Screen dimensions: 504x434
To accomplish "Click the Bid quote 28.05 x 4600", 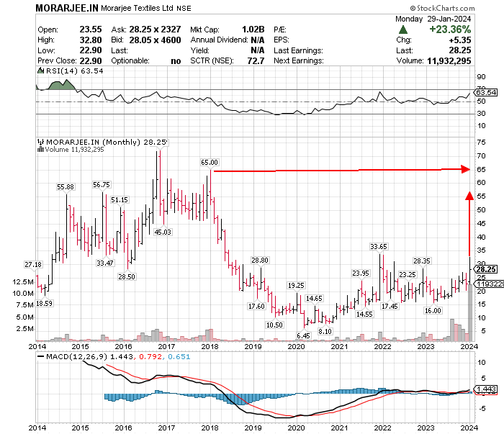I will click(x=155, y=40).
